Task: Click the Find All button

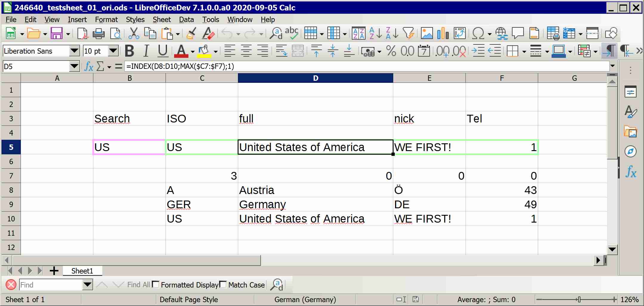Action: tap(138, 285)
